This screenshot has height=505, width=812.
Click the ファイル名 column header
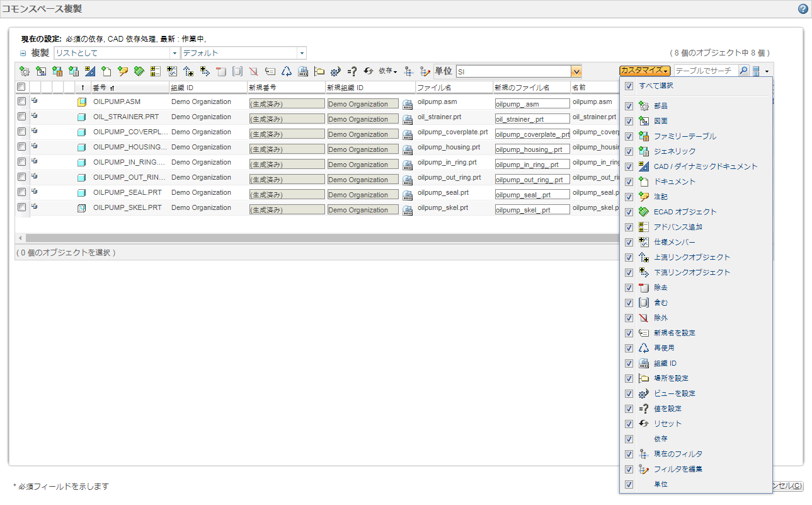[454, 87]
